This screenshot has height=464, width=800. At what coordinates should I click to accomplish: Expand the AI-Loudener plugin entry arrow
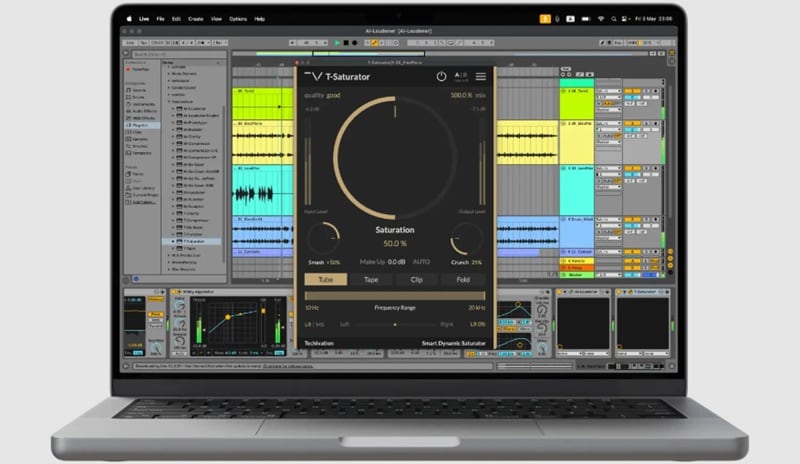(x=173, y=109)
